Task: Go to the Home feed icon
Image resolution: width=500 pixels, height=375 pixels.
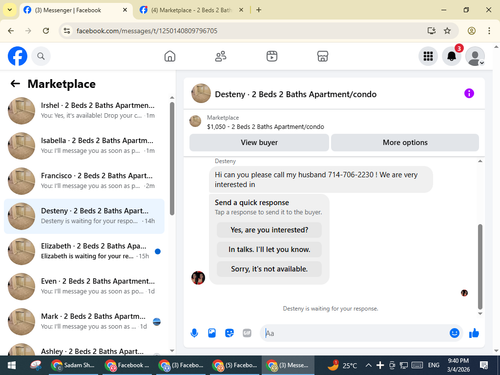Action: [x=170, y=56]
